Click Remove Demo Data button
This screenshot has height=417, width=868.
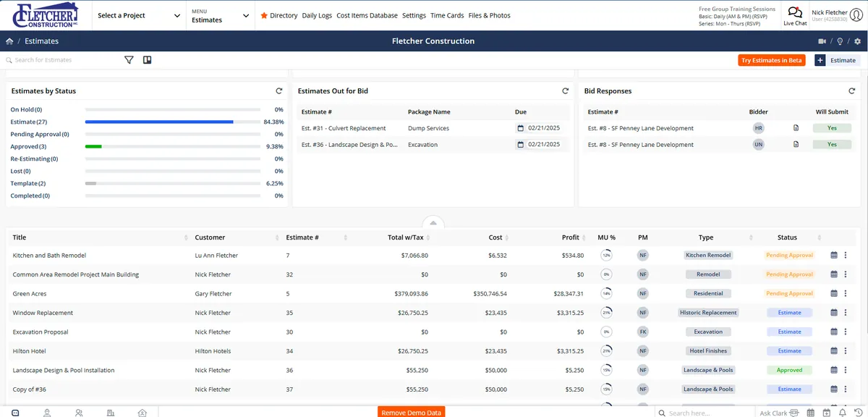411,413
